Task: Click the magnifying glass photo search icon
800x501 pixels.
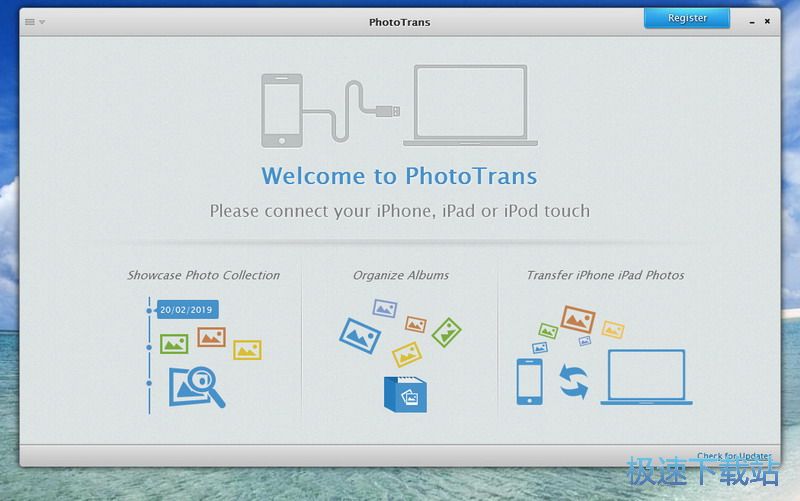Action: 196,387
